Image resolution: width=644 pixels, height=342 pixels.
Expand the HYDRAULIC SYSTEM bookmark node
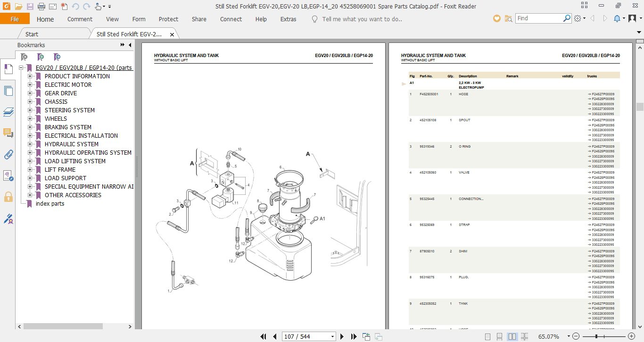pyautogui.click(x=30, y=144)
